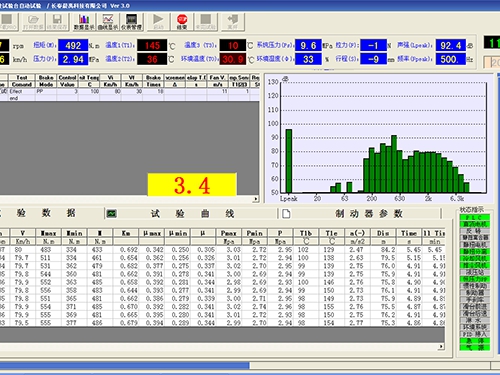This screenshot has width=500, height=375.
Task: Click the open data folder icon
Action: point(33,22)
